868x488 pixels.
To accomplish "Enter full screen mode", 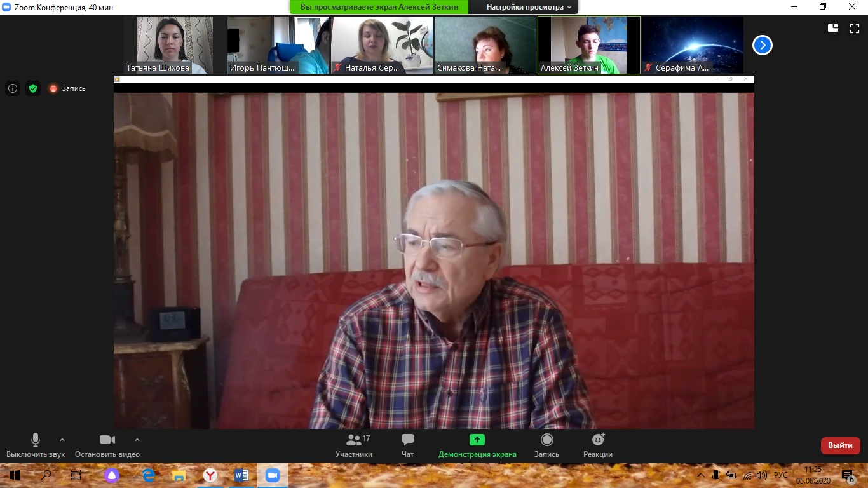I will click(855, 28).
